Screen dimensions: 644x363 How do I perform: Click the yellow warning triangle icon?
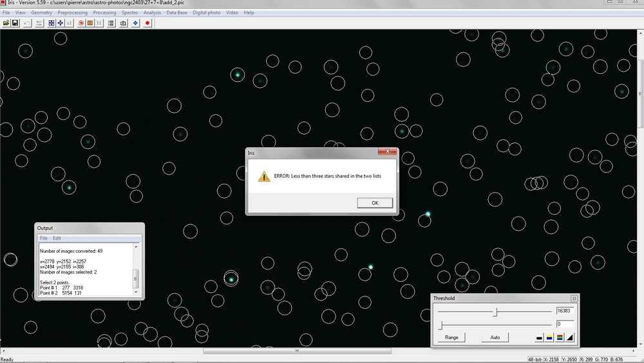(264, 177)
